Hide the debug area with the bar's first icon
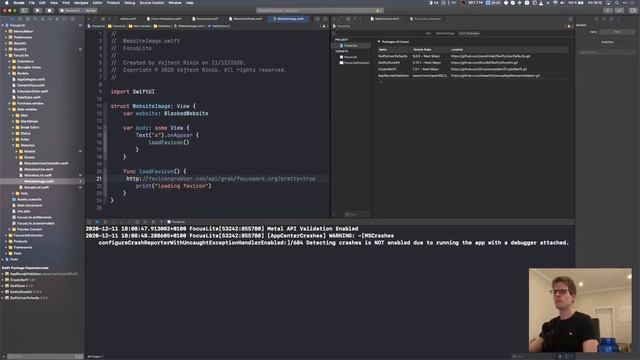This screenshot has width=640, height=360. point(89,222)
